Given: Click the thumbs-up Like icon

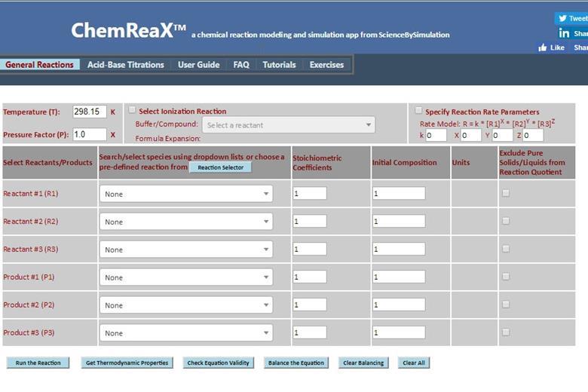Looking at the screenshot, I should click(x=542, y=47).
